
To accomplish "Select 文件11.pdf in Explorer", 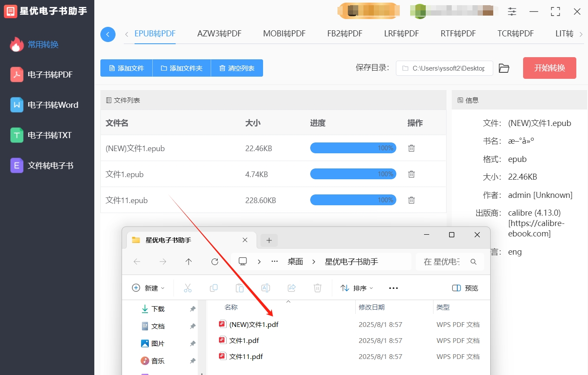I will coord(241,356).
